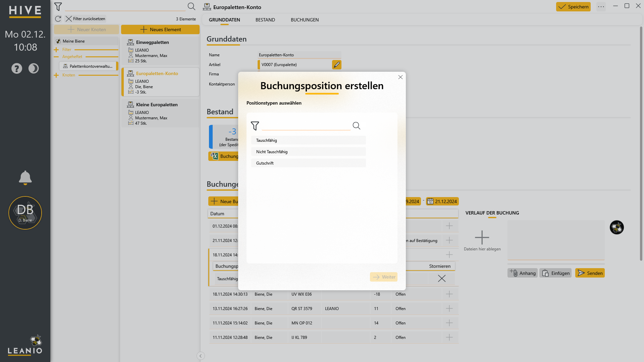
Task: Click the Einfügen paste button
Action: click(x=555, y=273)
